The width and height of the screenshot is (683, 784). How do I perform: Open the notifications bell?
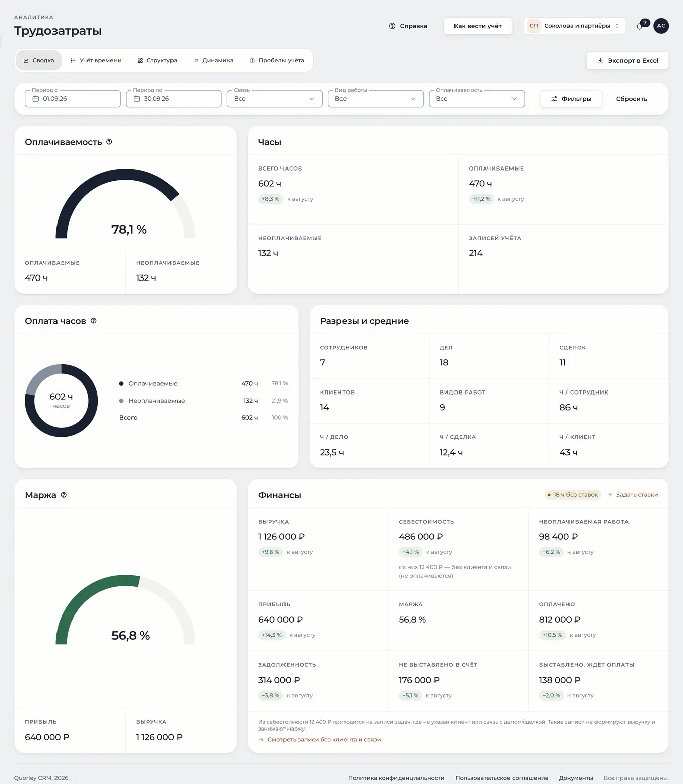(640, 26)
